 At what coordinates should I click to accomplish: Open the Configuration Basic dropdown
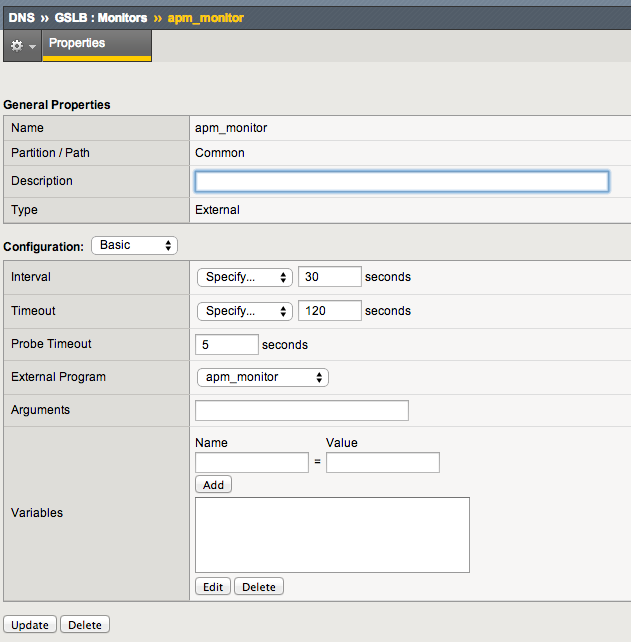(x=134, y=245)
